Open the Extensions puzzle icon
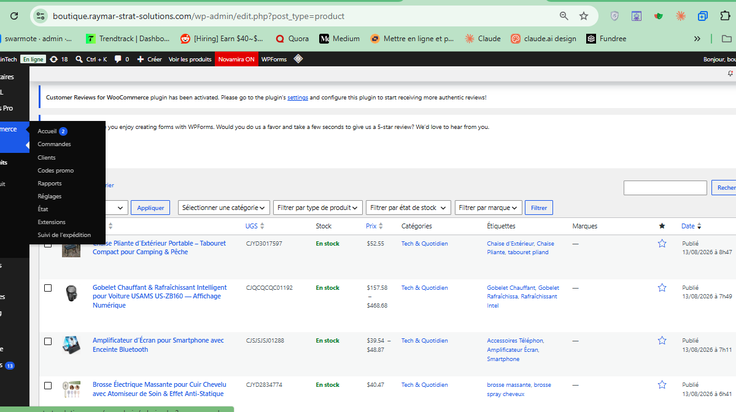The height and width of the screenshot is (412, 736). pyautogui.click(x=725, y=16)
